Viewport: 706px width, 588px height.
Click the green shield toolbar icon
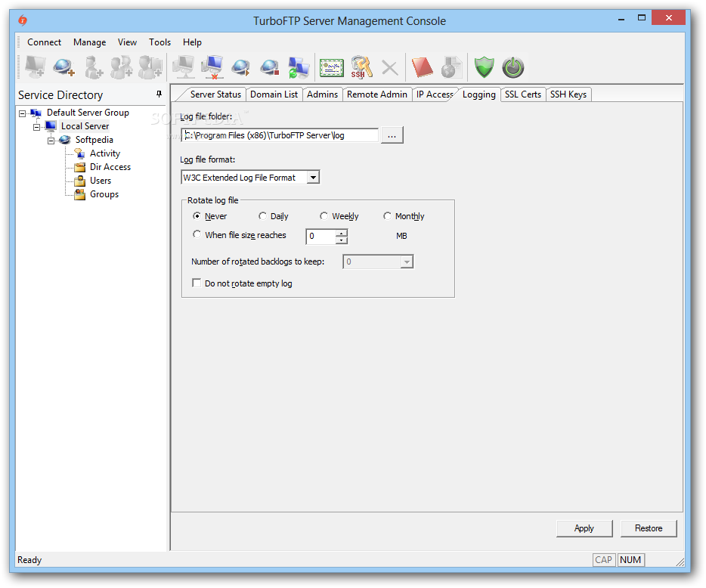click(x=484, y=67)
